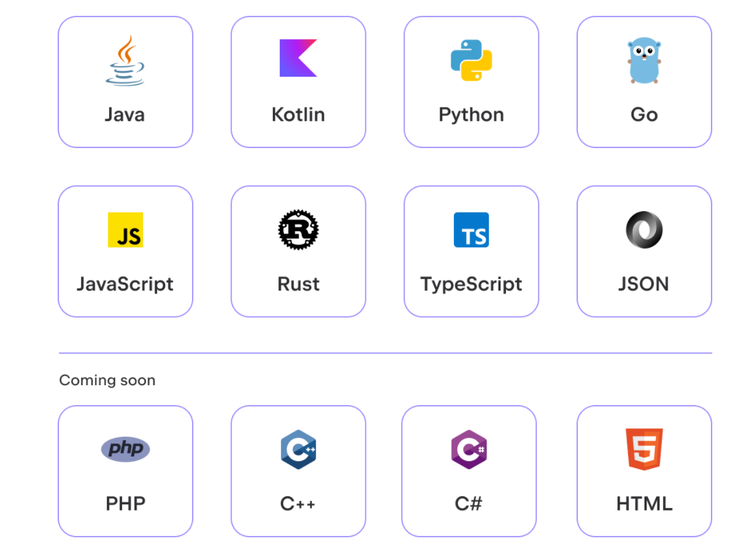Click the blue TS TypeScript icon
The height and width of the screenshot is (560, 737).
click(x=471, y=230)
